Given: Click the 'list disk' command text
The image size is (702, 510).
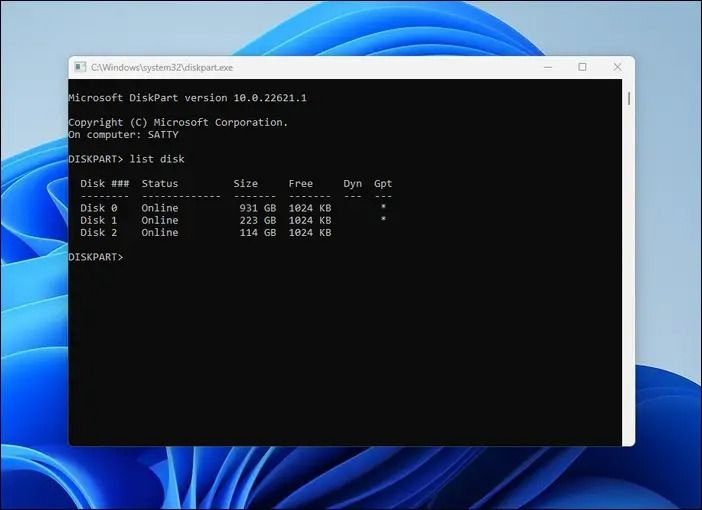Looking at the screenshot, I should click(x=157, y=159).
